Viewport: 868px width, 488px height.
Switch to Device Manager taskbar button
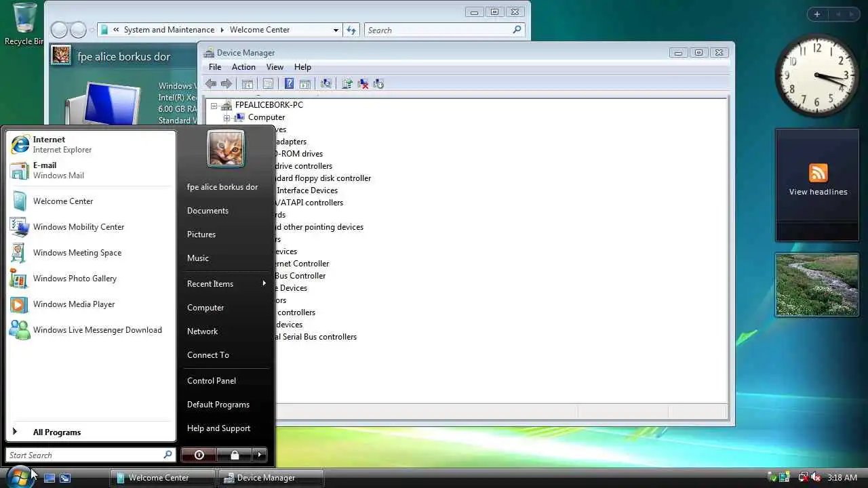(x=271, y=478)
